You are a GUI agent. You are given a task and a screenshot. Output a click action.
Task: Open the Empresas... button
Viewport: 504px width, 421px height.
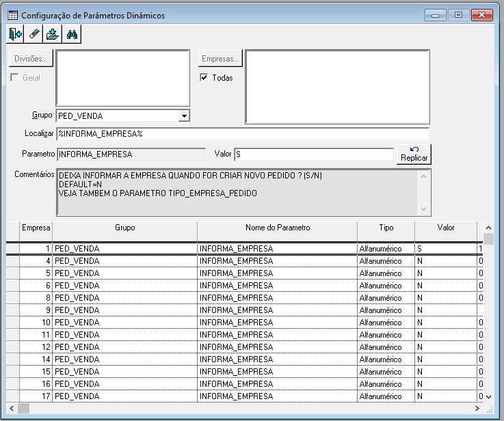[x=220, y=59]
